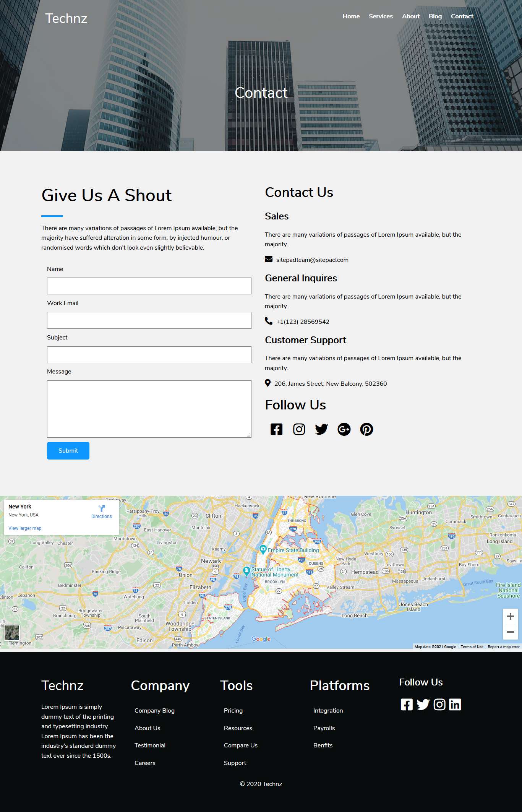Focus the Work Email input field
This screenshot has height=812, width=522.
coord(149,320)
